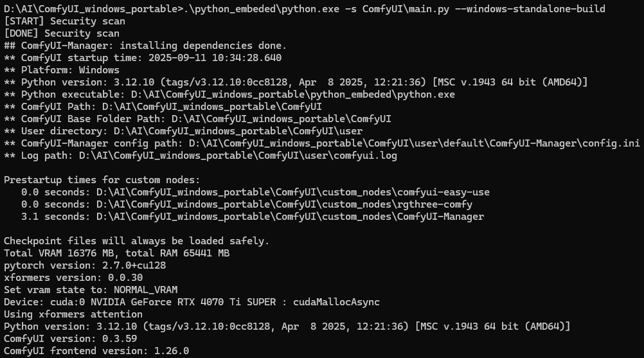Click the ComfyUI frontend version 1.26.0 line
Viewport: 644px width, 358px height.
tap(96, 351)
